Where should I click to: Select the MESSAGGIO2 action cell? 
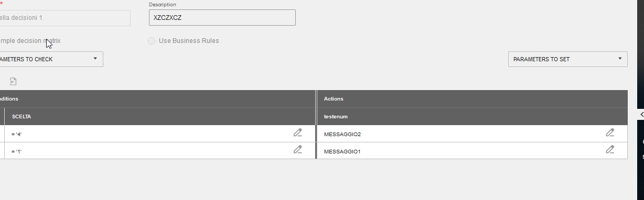pos(472,134)
